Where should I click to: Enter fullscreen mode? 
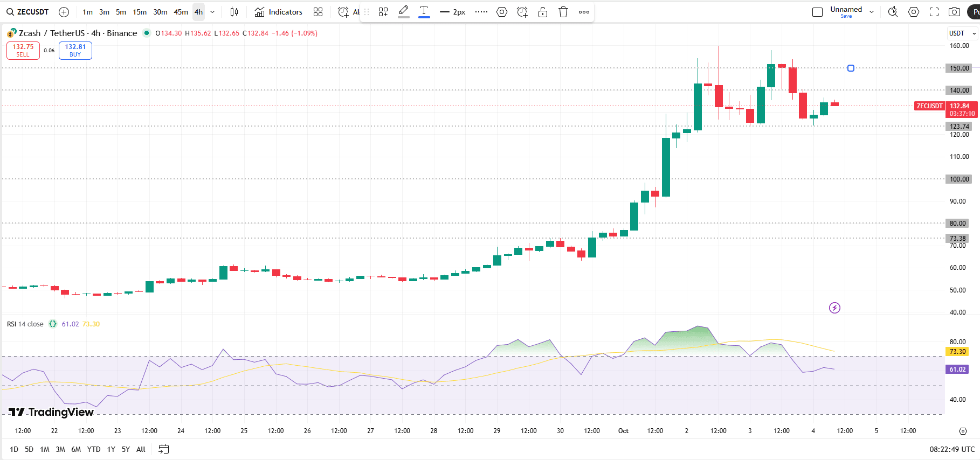(934, 12)
